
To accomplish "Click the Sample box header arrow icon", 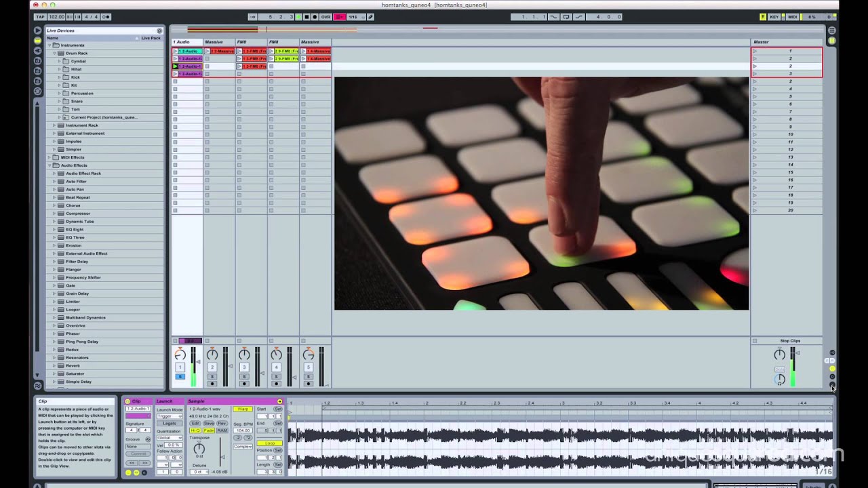I will pos(279,401).
